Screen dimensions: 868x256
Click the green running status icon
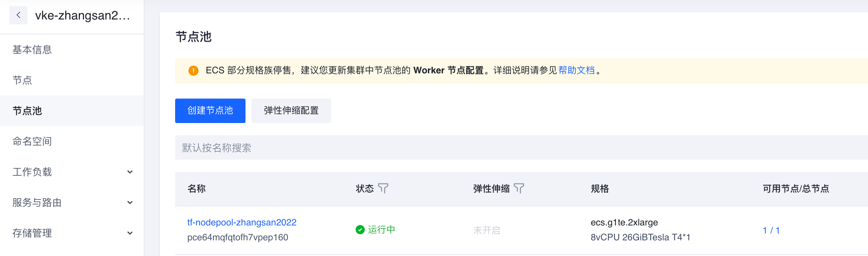(360, 230)
